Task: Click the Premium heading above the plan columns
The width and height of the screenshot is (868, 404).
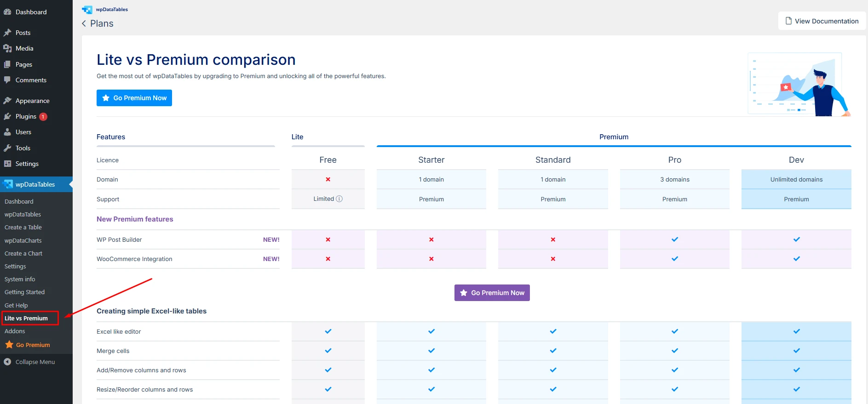Action: pyautogui.click(x=614, y=137)
